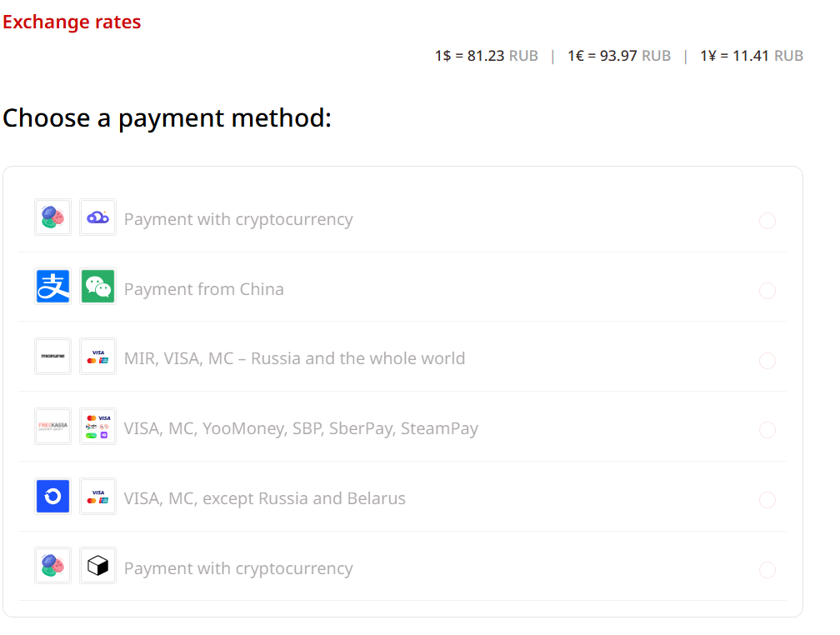This screenshot has width=840, height=635.
Task: Click the Alipay icon
Action: coord(52,287)
